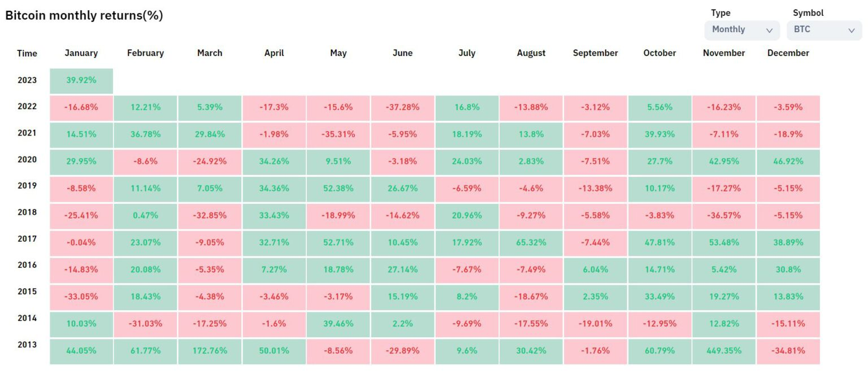Click the January column header
Viewport: 868px width, 383px height.
[x=81, y=53]
